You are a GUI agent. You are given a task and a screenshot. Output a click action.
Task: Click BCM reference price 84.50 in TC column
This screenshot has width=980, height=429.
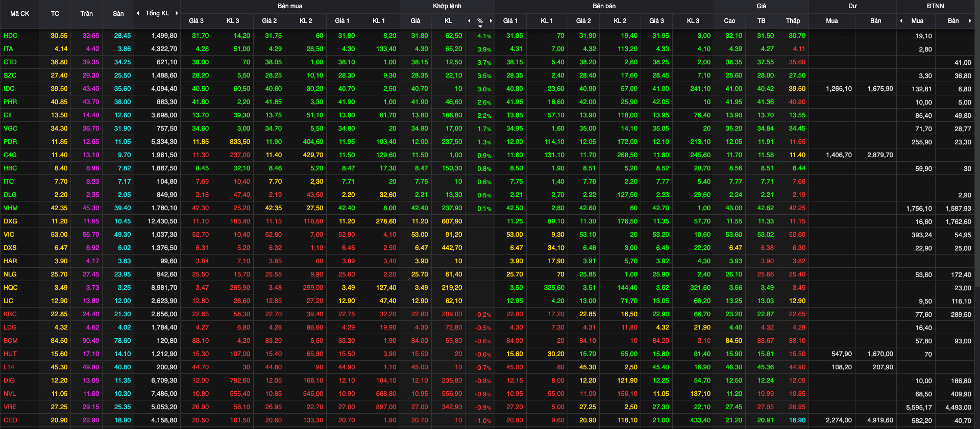coord(59,341)
